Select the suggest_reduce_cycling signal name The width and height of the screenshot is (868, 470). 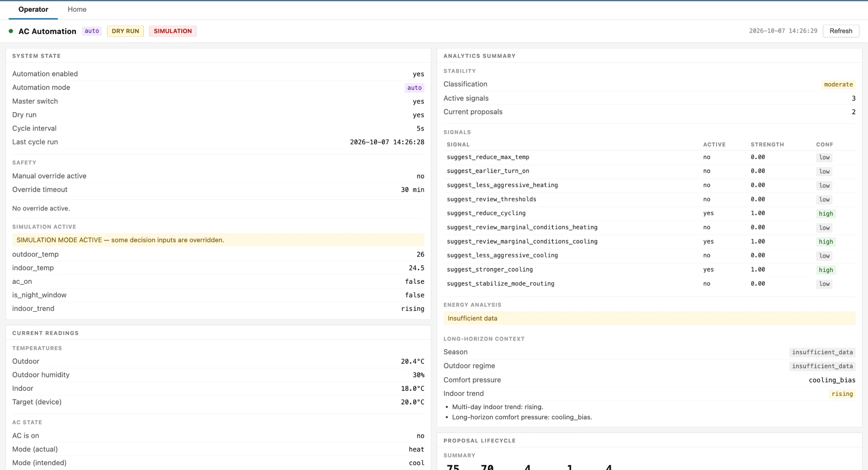coord(486,213)
